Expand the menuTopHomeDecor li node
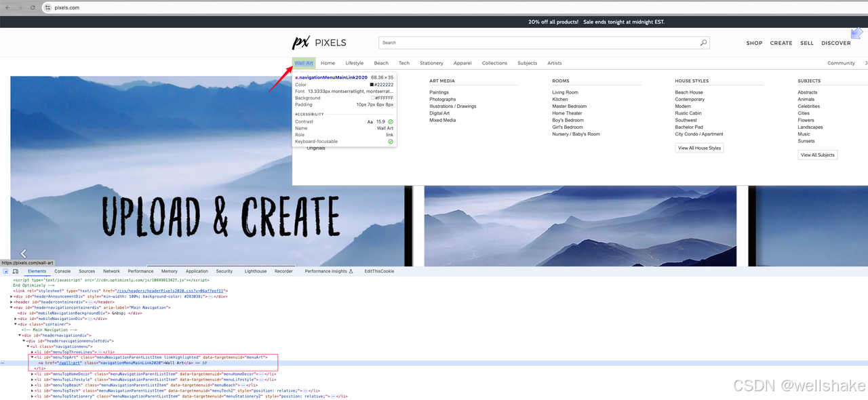The image size is (868, 400). 32,374
